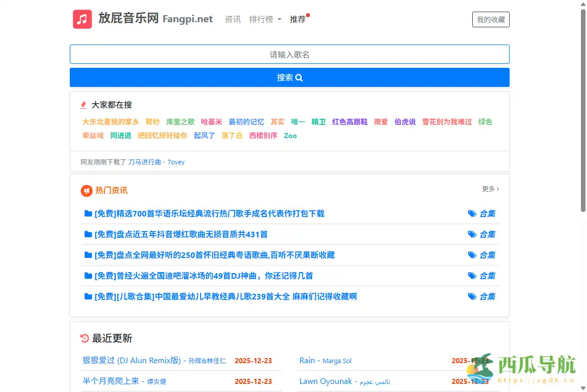Click the magnifier icon inside the 搜索 button
Image resolution: width=587 pixels, height=392 pixels.
(299, 78)
